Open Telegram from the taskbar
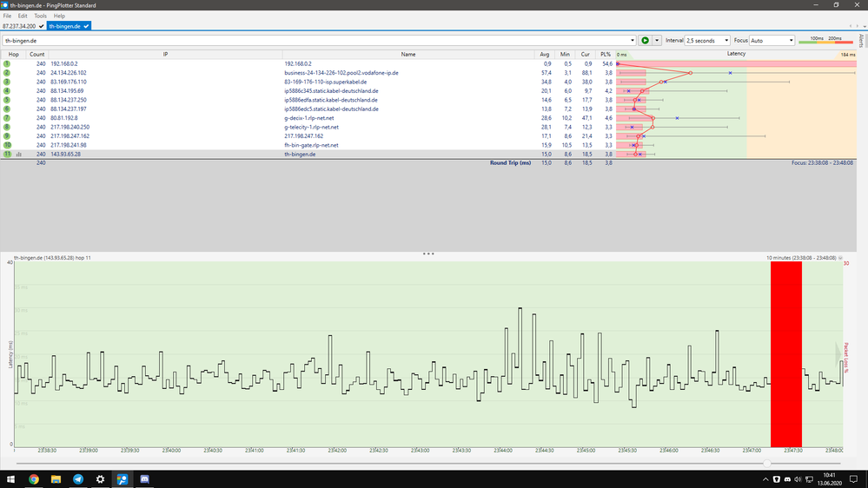This screenshot has width=868, height=488. 78,478
